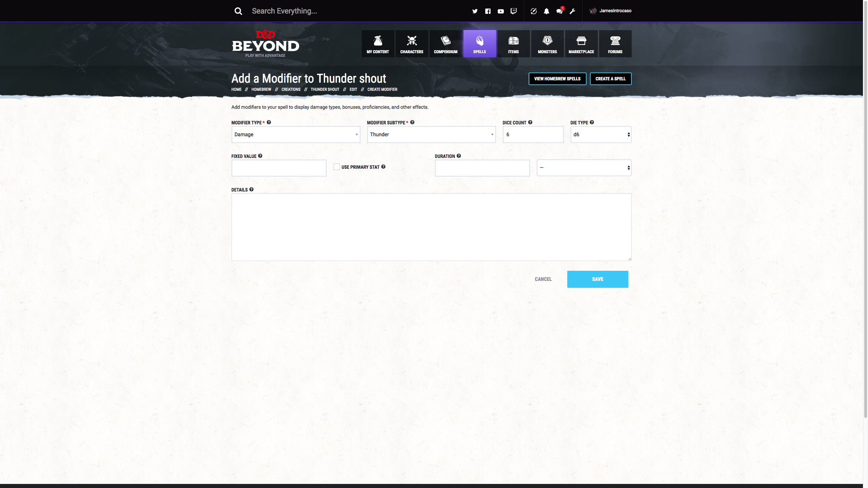Viewport: 868px width, 488px height.
Task: Open the Compendium nav tab
Action: pos(446,44)
